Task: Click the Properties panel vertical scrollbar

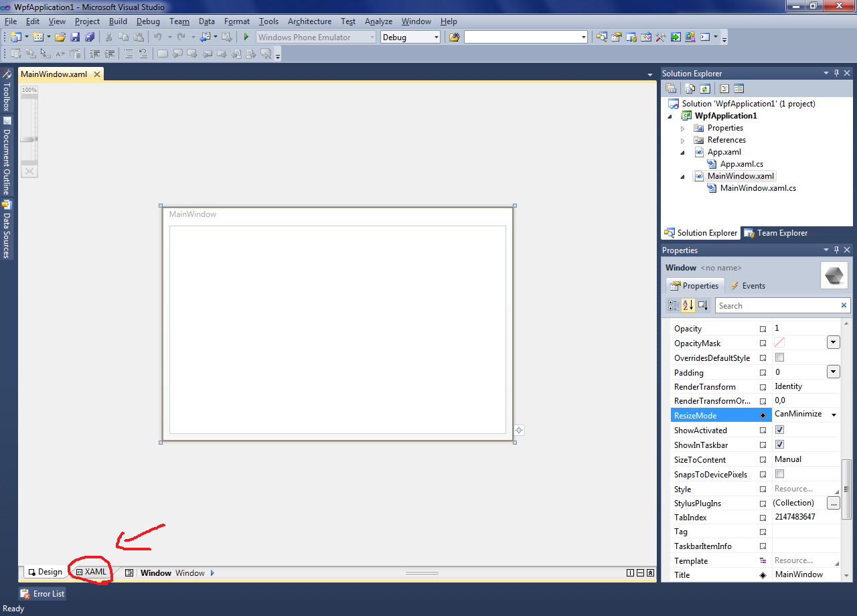Action: point(847,489)
